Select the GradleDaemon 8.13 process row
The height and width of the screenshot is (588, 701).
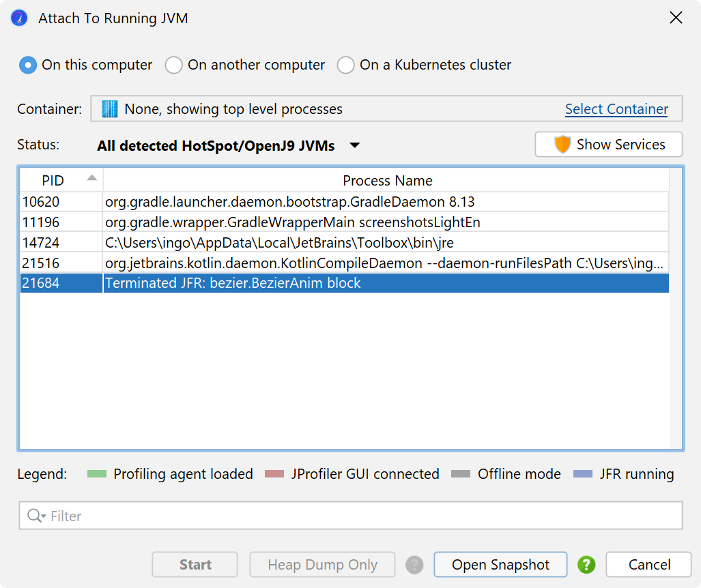pos(345,202)
